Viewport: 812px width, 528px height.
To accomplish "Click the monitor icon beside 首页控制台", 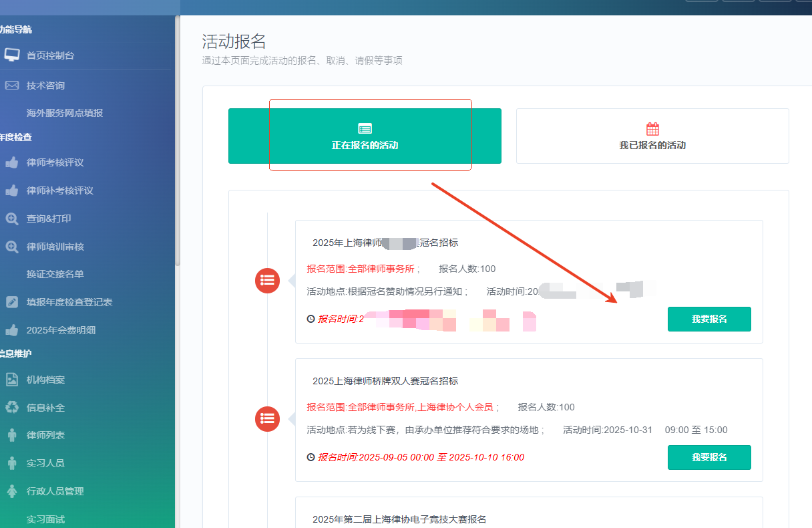I will coord(12,55).
